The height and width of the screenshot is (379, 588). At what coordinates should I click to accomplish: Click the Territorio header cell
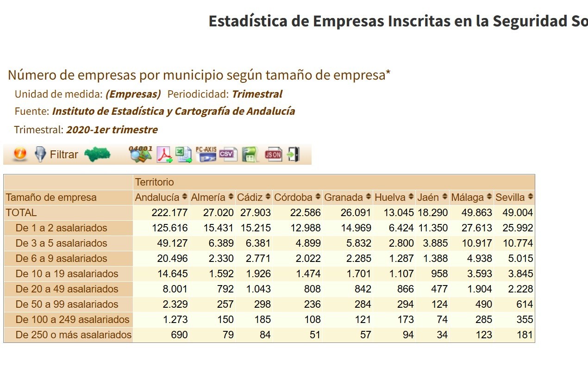334,182
